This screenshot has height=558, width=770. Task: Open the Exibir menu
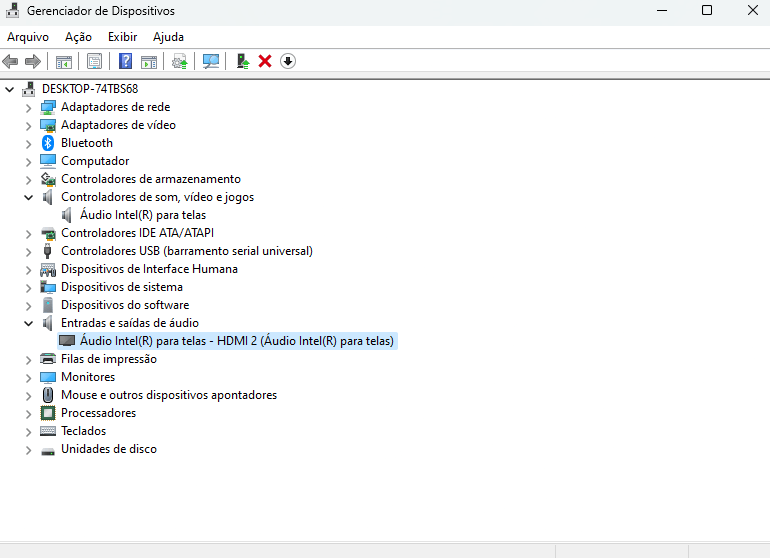122,37
